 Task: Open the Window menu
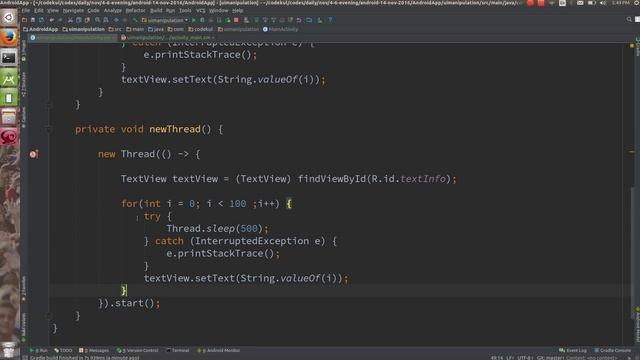pos(218,11)
